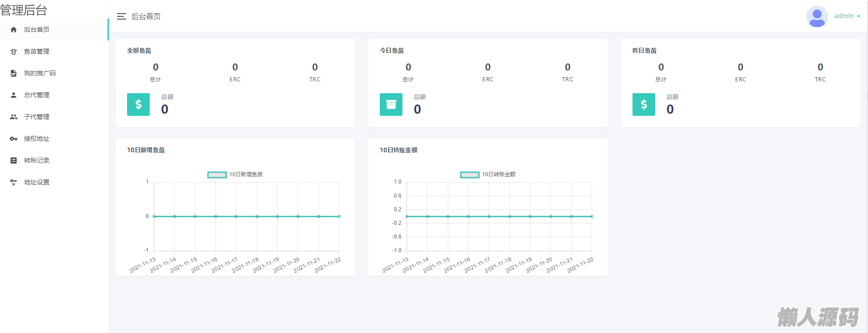Open 鱼苗管理 menu item

pyautogui.click(x=37, y=51)
